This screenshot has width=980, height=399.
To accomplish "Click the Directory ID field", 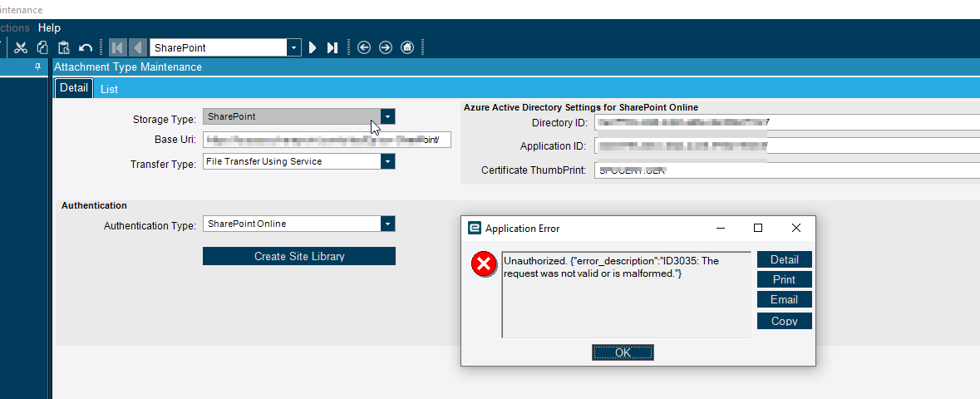I will click(x=787, y=122).
